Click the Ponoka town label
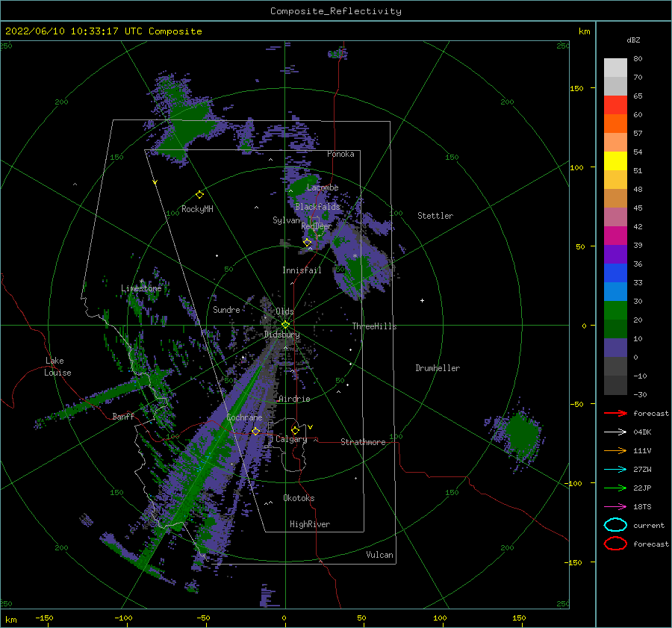The width and height of the screenshot is (672, 628). [x=340, y=154]
